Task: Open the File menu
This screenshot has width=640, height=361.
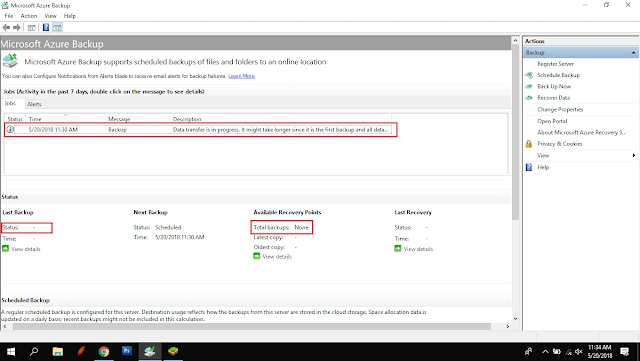Action: point(9,16)
